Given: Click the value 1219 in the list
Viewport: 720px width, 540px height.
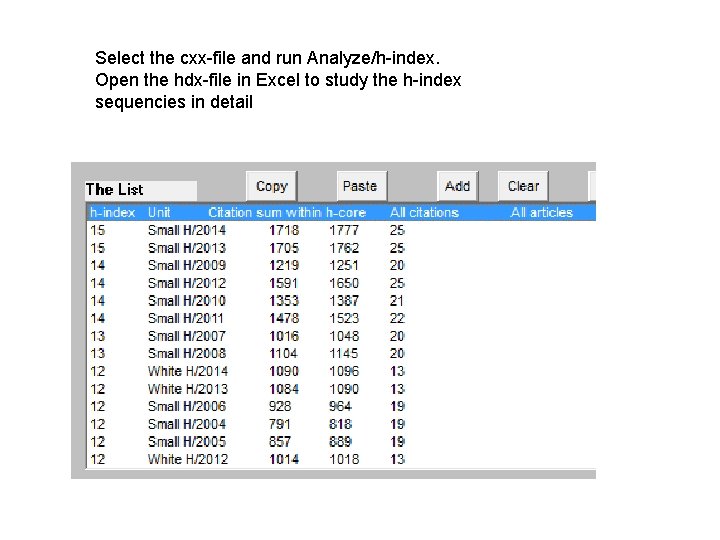Looking at the screenshot, I should pos(284,265).
